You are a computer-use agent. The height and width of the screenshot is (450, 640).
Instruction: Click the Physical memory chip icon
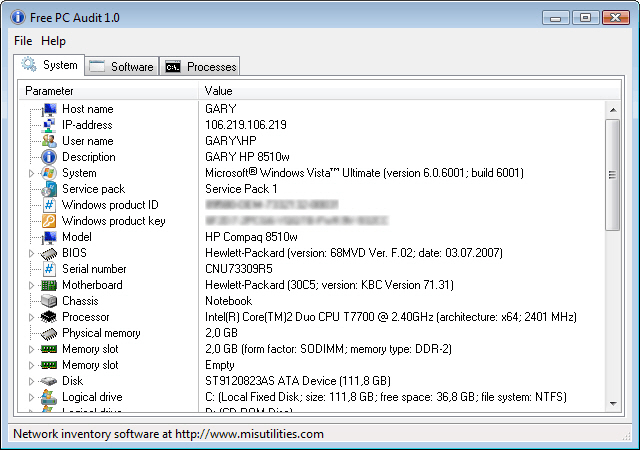click(x=49, y=333)
